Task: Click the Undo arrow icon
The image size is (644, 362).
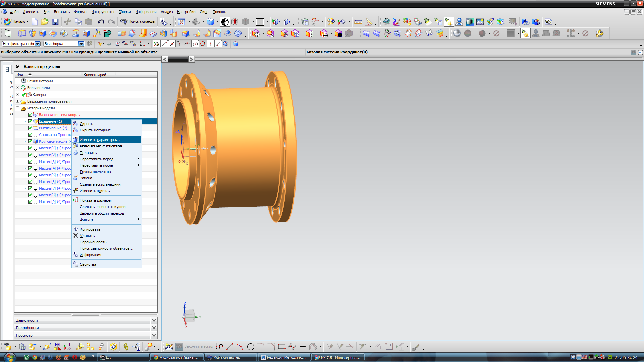Action: [x=101, y=22]
